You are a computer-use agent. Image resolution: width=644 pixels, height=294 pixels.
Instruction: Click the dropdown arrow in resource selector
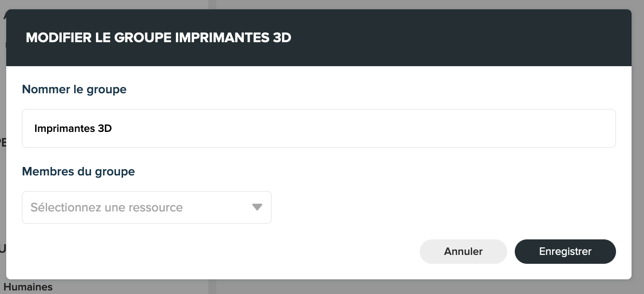pos(257,207)
